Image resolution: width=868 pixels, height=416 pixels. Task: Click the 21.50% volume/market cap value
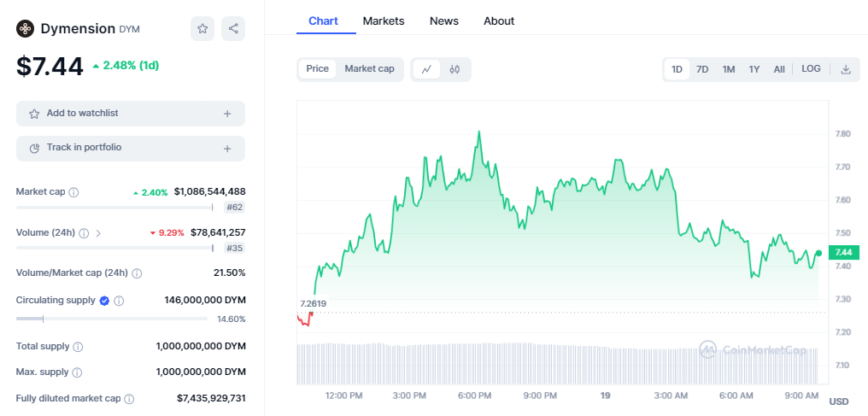click(x=230, y=272)
